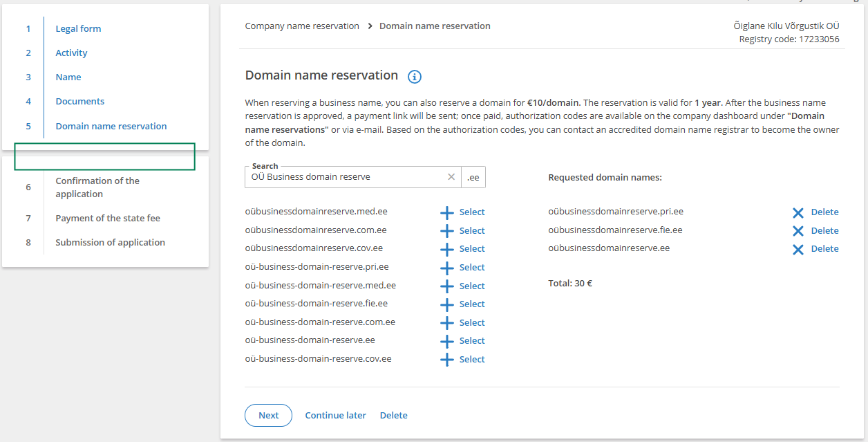The width and height of the screenshot is (868, 442).
Task: Click plus icon for oübusinessdomainreserve.med.ee
Action: (447, 212)
